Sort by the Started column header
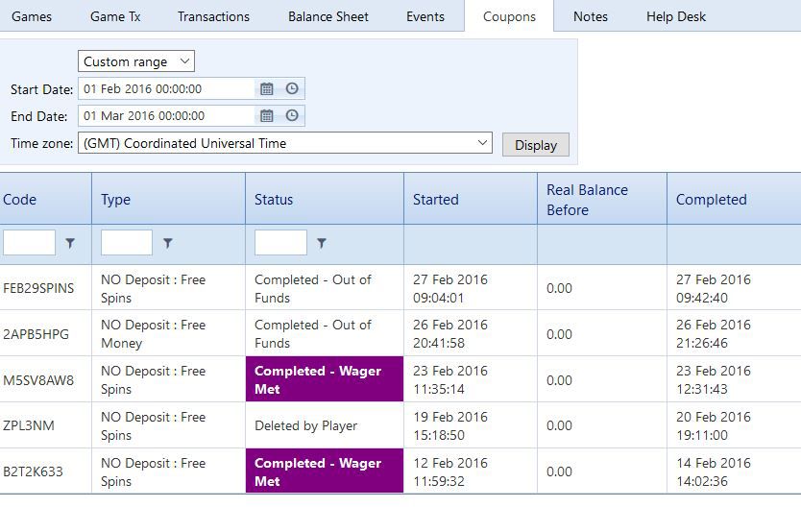This screenshot has width=801, height=532. tap(436, 199)
